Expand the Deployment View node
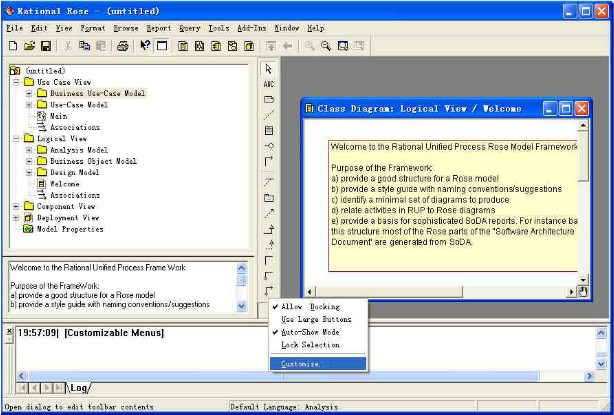This screenshot has width=614, height=415. [16, 218]
